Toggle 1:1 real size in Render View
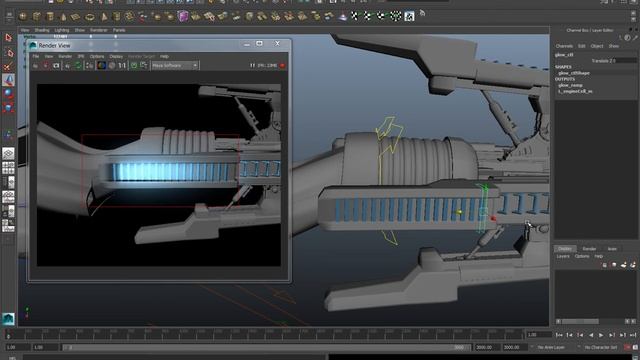This screenshot has height=360, width=640. point(122,65)
